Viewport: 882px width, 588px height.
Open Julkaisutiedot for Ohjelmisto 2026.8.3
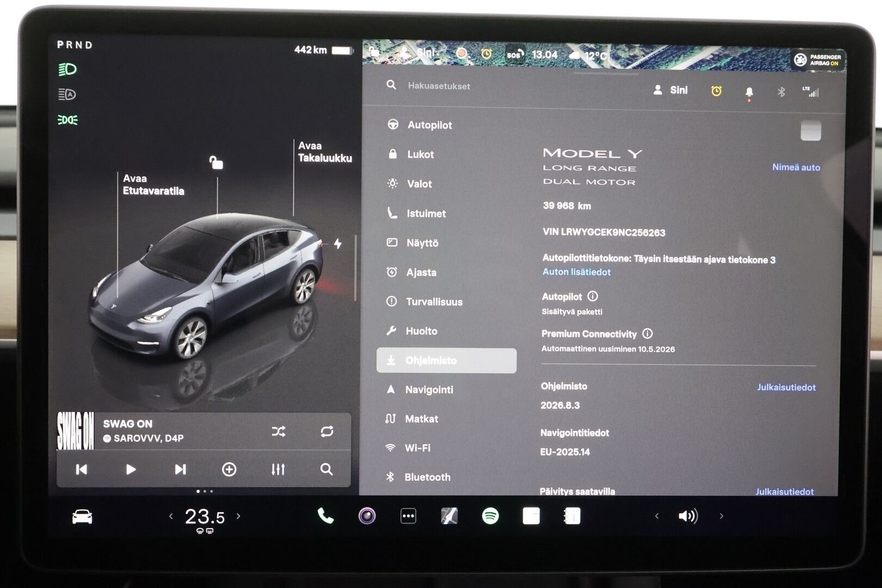coord(786,388)
